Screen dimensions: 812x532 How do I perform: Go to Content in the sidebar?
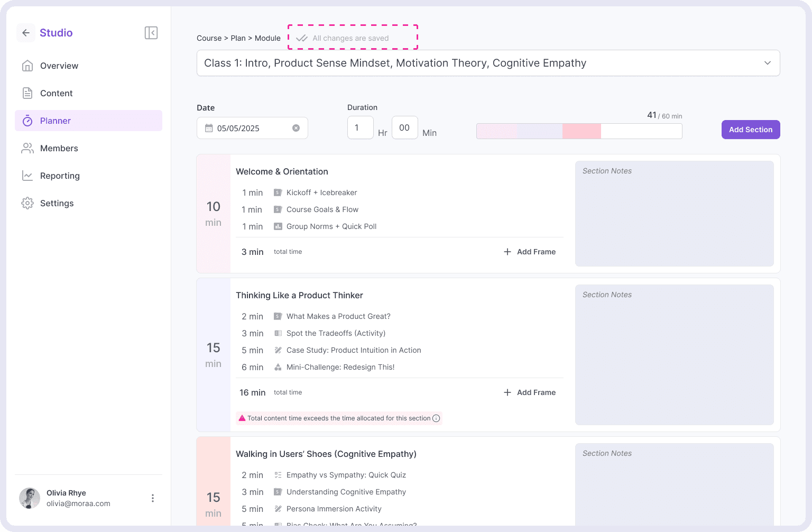89,93
